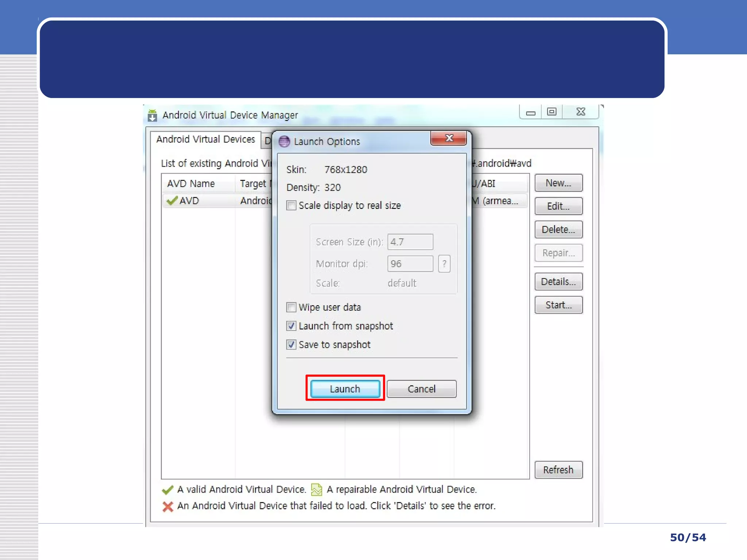Close the Launch Options dialog
Image resolution: width=747 pixels, height=560 pixels.
tap(449, 138)
